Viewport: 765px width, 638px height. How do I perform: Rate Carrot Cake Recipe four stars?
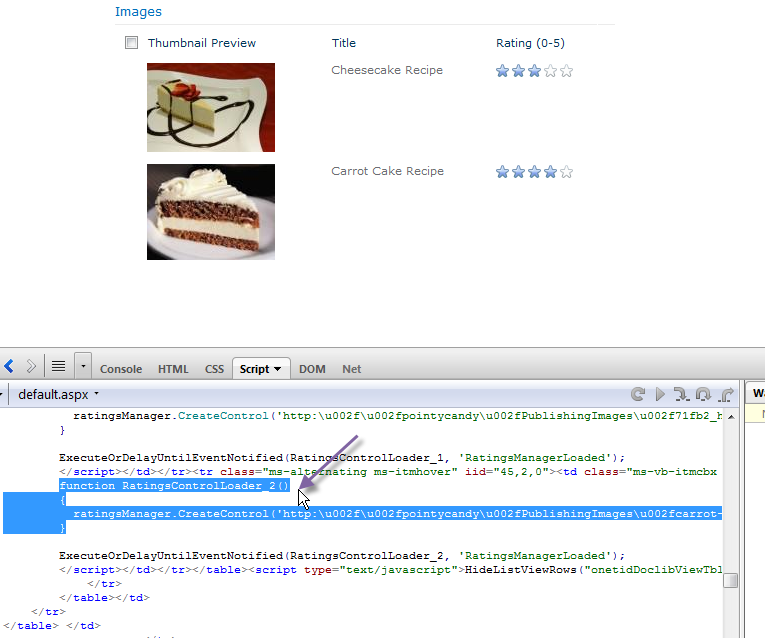(x=550, y=172)
